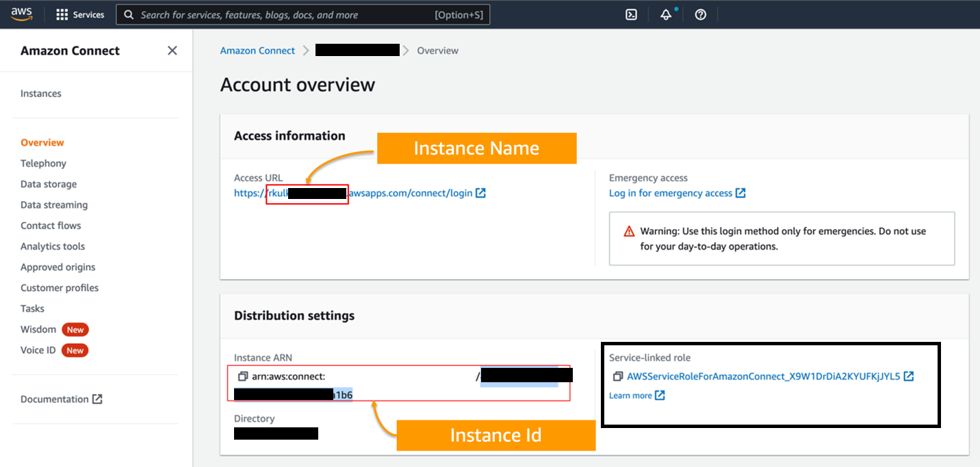Select Approved origins in the sidebar
Viewport: 980px width, 467px height.
pyautogui.click(x=58, y=267)
